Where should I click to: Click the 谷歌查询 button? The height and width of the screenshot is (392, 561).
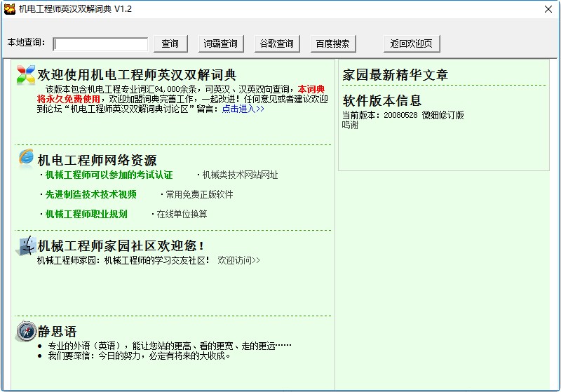pos(277,43)
